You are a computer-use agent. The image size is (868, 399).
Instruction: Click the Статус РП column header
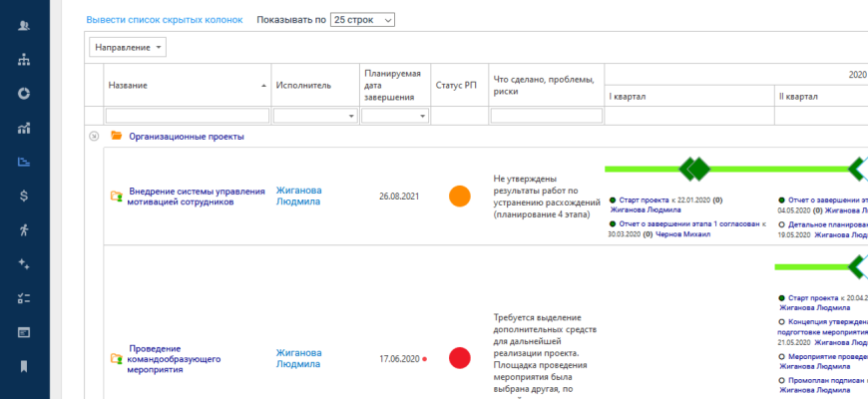[456, 86]
